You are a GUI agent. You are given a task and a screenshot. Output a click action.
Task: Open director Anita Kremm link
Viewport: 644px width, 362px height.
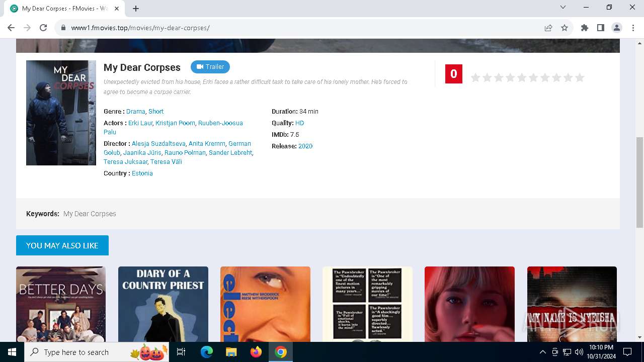(207, 144)
